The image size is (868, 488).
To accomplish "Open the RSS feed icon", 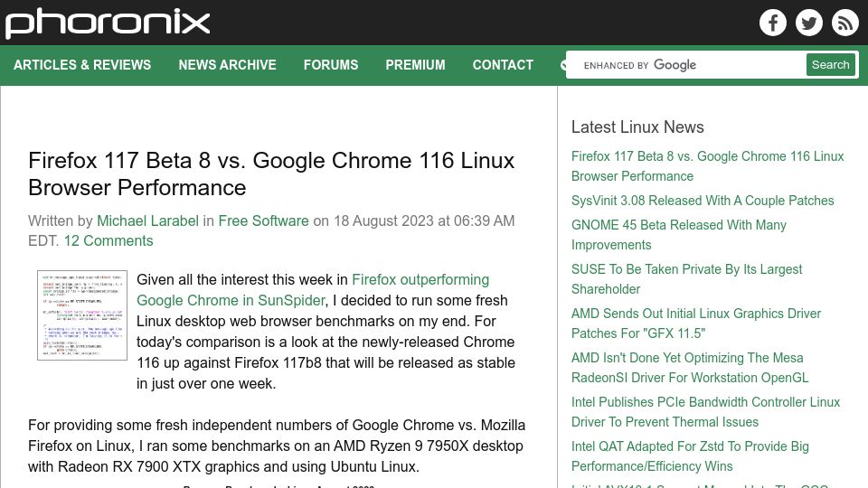I will (x=844, y=23).
